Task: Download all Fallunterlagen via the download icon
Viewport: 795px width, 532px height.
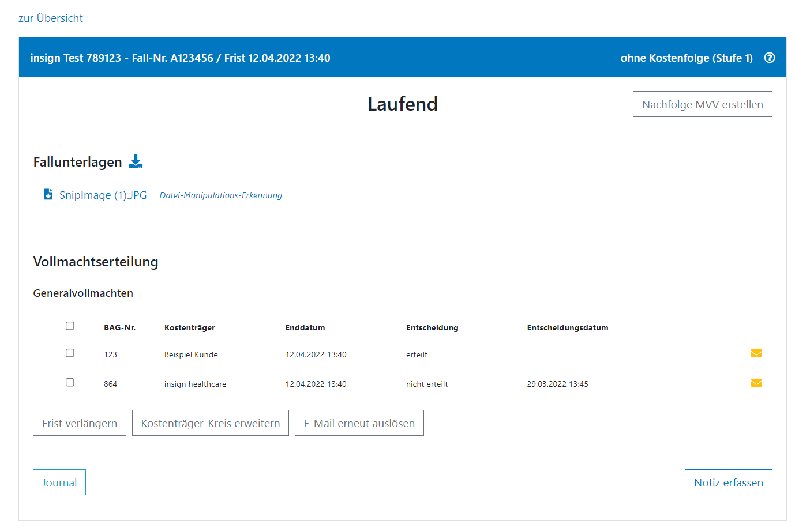Action: click(x=136, y=161)
